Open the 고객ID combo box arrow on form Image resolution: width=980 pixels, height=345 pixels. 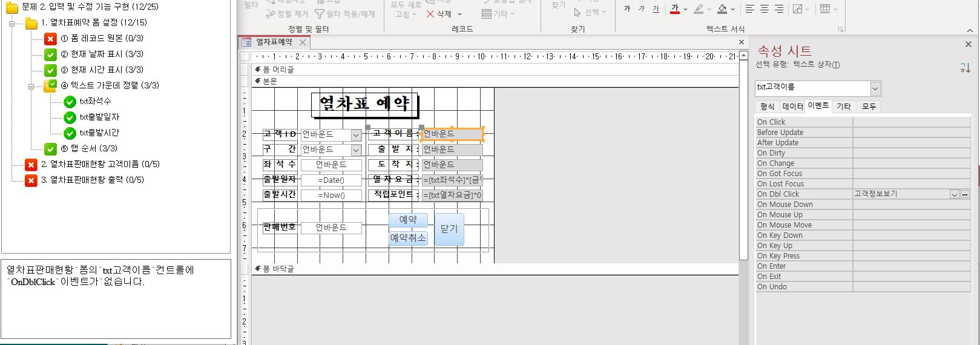pyautogui.click(x=357, y=134)
